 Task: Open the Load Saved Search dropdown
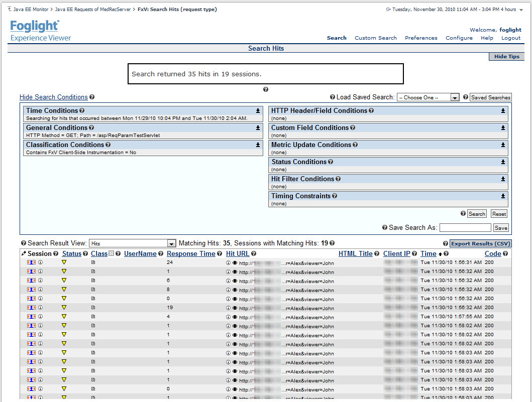click(x=428, y=97)
